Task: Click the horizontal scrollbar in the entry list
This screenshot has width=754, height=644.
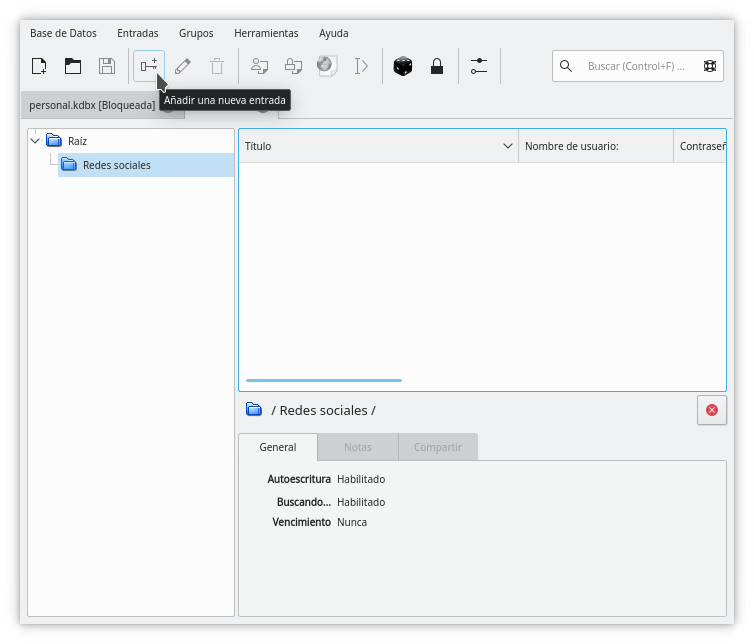Action: coord(324,380)
